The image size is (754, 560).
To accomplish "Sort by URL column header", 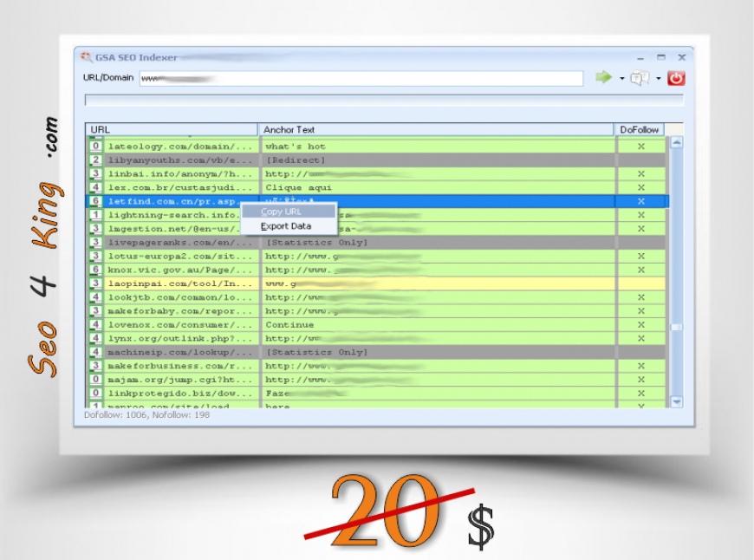I will [x=172, y=129].
